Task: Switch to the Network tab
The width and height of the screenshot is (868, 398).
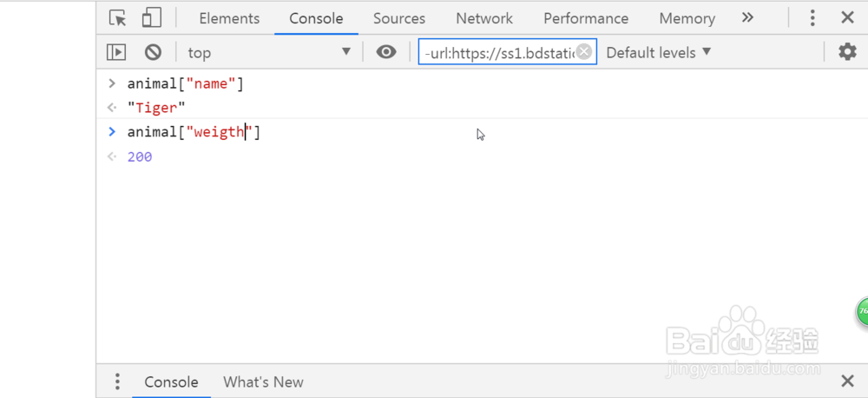Action: click(484, 18)
